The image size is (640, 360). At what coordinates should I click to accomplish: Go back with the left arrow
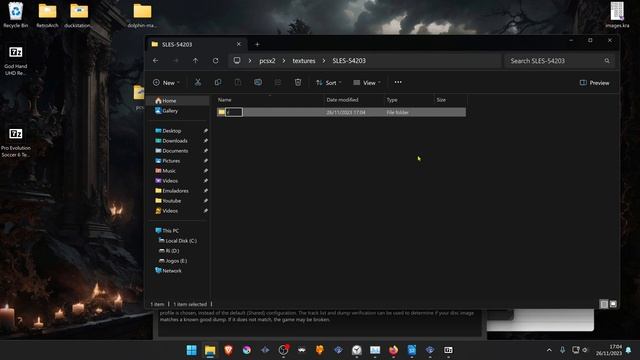click(156, 60)
